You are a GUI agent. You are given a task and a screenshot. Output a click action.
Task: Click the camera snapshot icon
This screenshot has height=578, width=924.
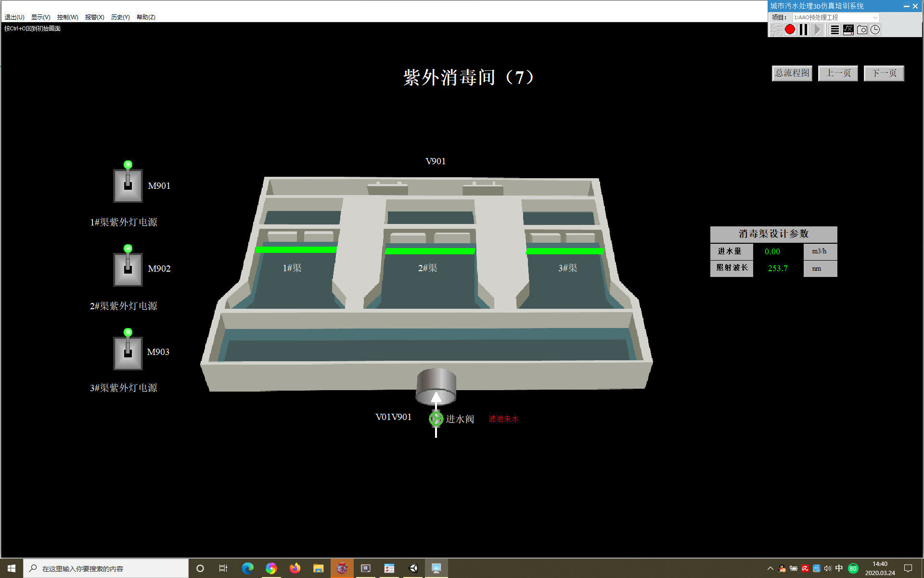(x=862, y=30)
